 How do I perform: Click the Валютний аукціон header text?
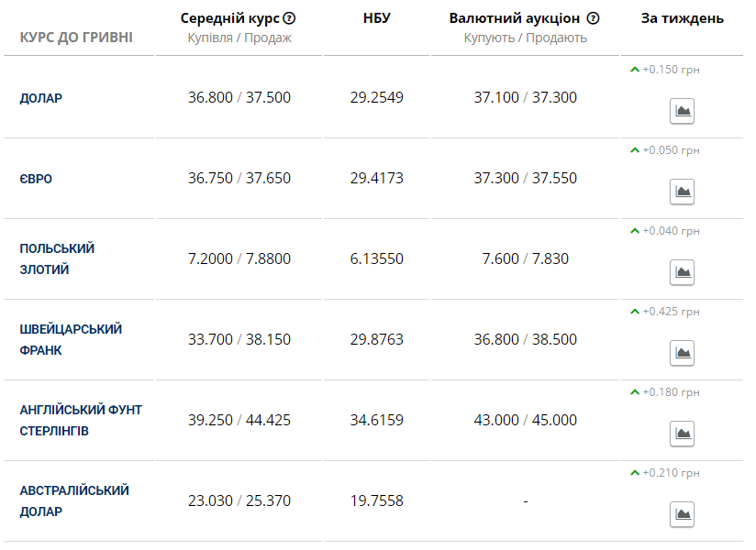tap(515, 18)
